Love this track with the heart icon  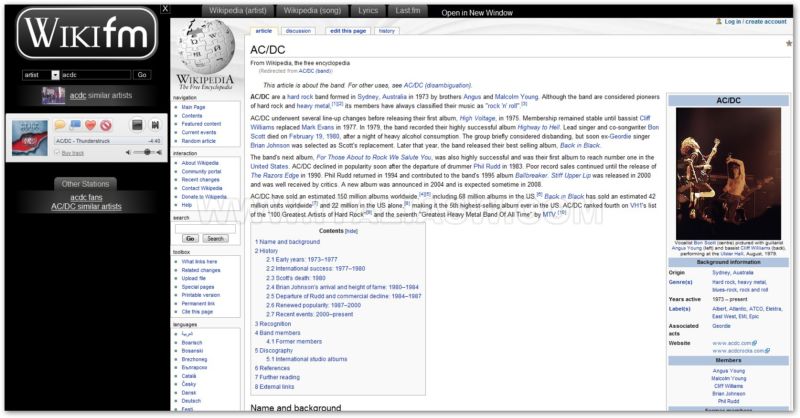(x=90, y=125)
